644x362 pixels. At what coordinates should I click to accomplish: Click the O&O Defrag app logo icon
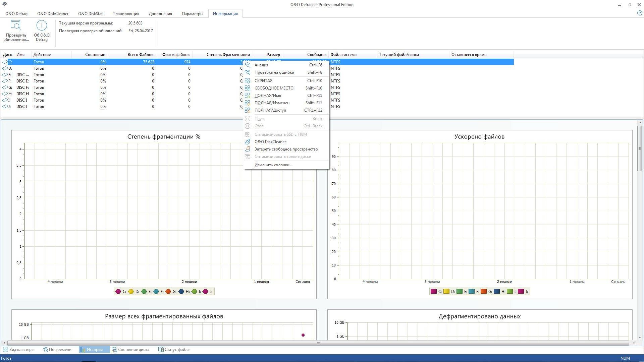(5, 4)
